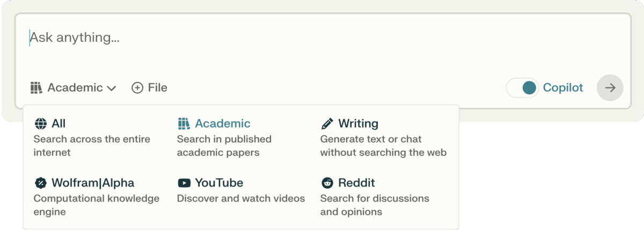Image resolution: width=644 pixels, height=231 pixels.
Task: Click the pencil icon beside Writing
Action: tap(327, 124)
